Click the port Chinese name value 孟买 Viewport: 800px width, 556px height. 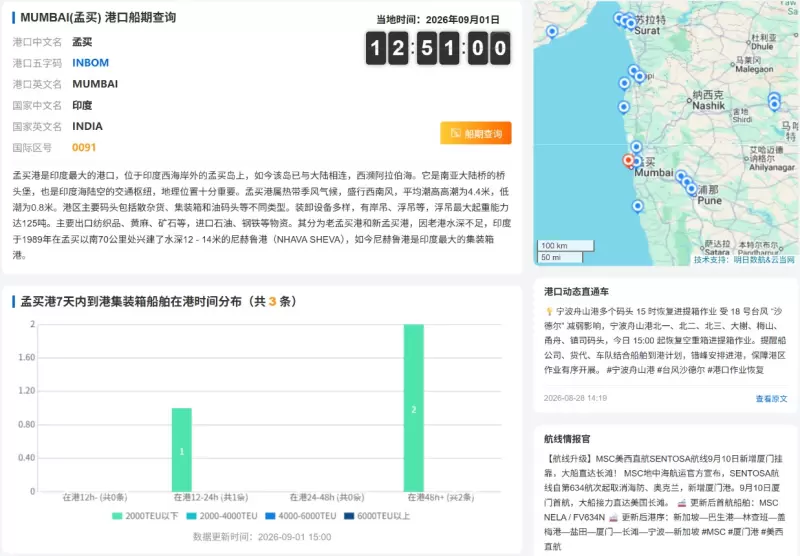(82, 42)
